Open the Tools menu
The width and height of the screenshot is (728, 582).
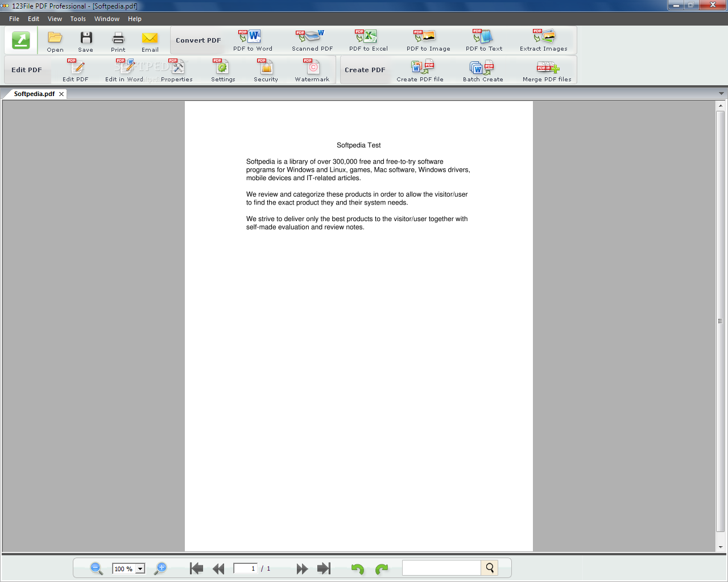pyautogui.click(x=78, y=19)
